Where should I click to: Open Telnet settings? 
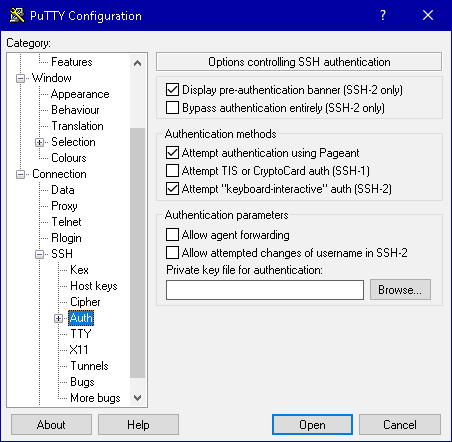point(66,222)
